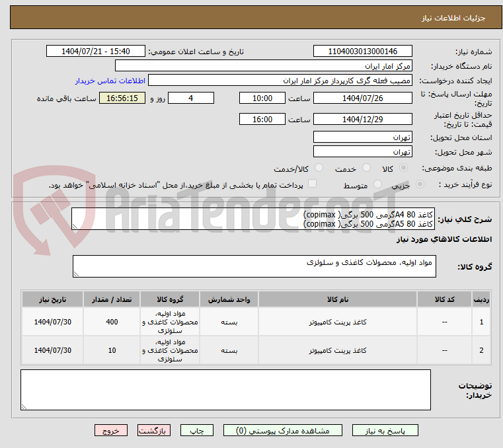Select the خدمت radio button
Screen dimensions: 503x448
(366, 168)
